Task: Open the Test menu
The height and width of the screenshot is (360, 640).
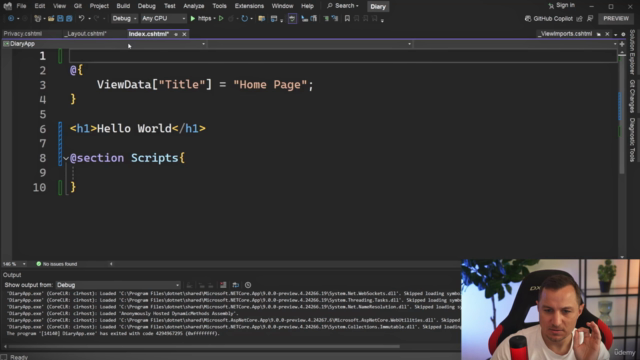Action: click(169, 6)
